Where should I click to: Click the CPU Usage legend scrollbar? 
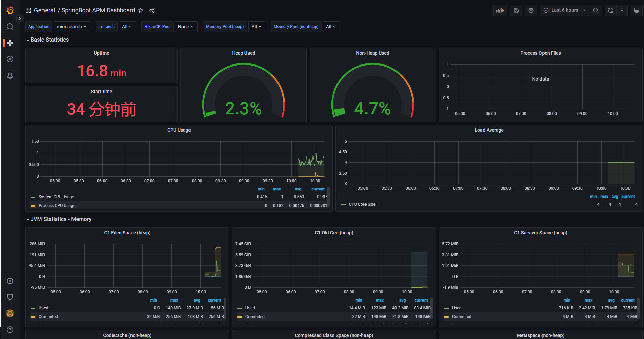click(x=328, y=197)
